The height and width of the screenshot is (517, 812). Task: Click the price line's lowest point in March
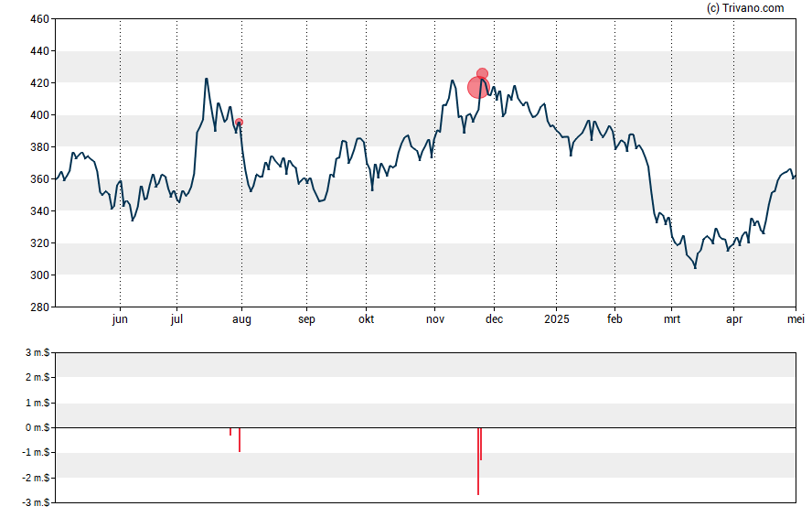(x=695, y=268)
